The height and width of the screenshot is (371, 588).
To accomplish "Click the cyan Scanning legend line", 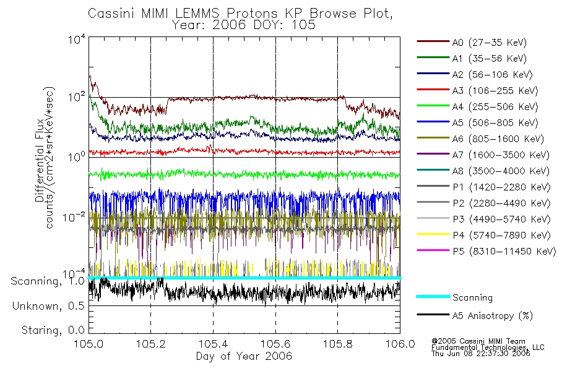I will 433,296.
